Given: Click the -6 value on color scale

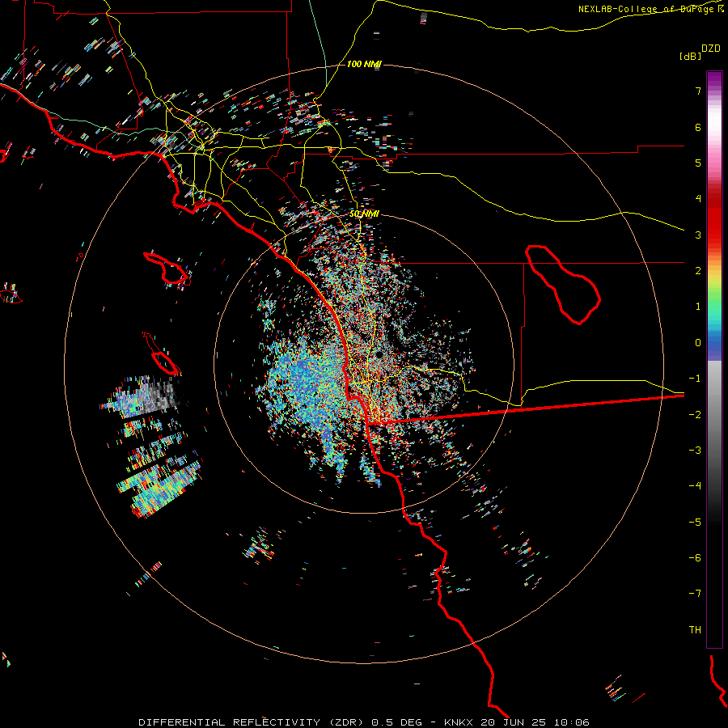Looking at the screenshot, I should (695, 557).
